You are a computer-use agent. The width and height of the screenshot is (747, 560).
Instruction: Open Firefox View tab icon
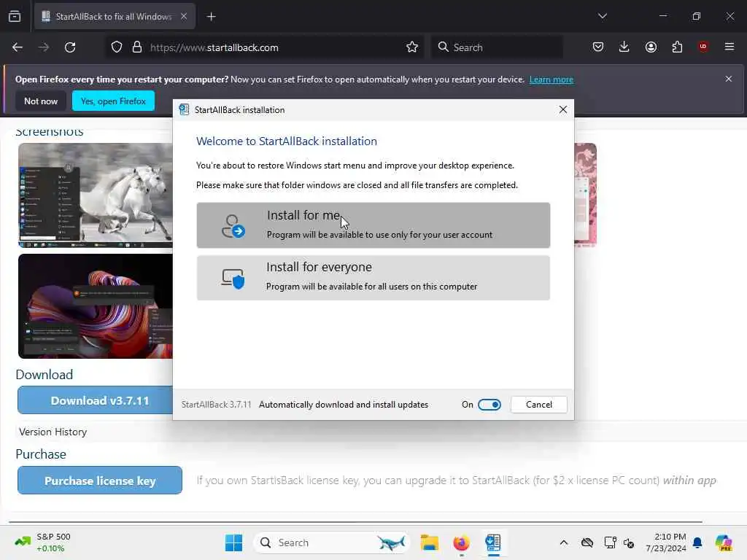pos(15,16)
